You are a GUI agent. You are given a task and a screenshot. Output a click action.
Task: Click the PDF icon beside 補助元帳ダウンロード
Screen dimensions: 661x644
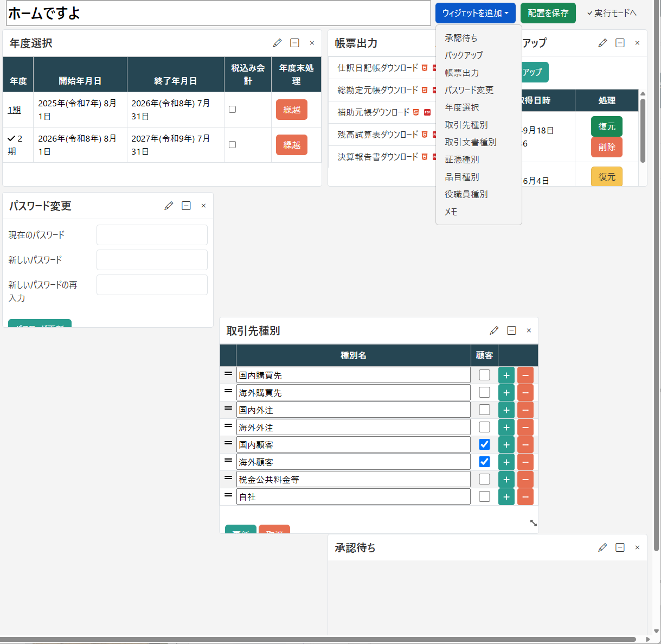pos(428,112)
